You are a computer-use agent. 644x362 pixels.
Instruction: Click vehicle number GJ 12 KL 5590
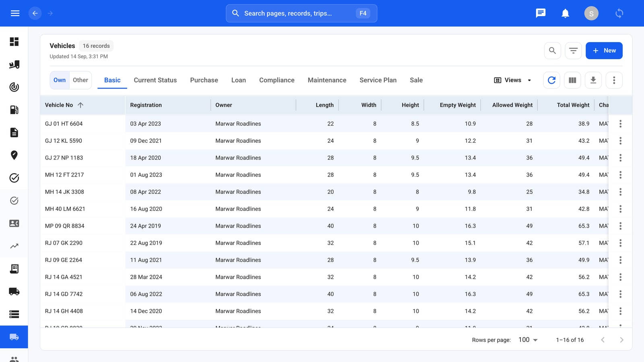click(64, 141)
